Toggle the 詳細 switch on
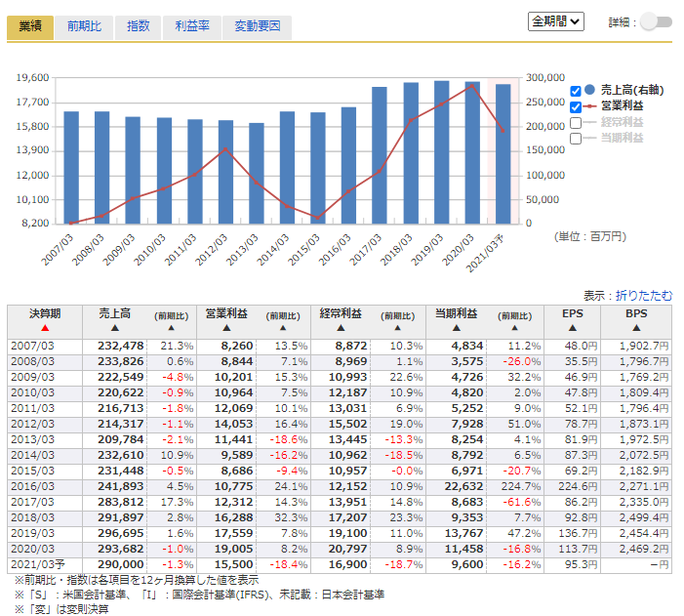 pyautogui.click(x=656, y=22)
